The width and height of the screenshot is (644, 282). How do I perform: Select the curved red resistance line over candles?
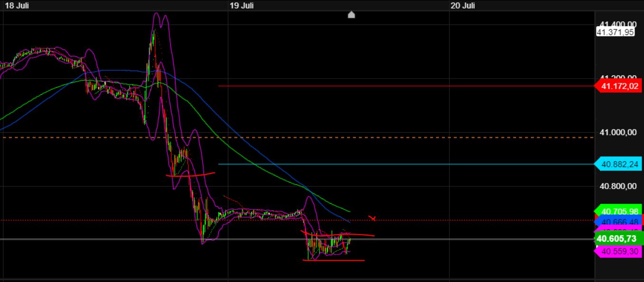(x=190, y=174)
